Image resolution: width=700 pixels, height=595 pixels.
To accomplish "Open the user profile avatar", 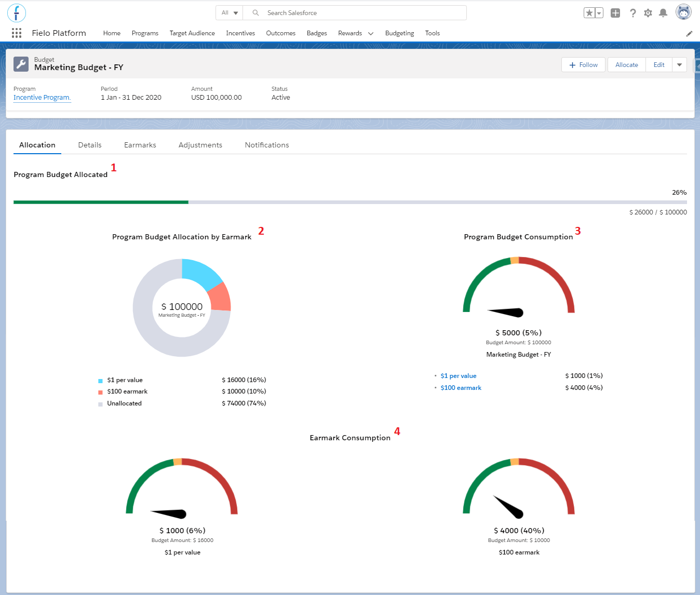I will (683, 11).
